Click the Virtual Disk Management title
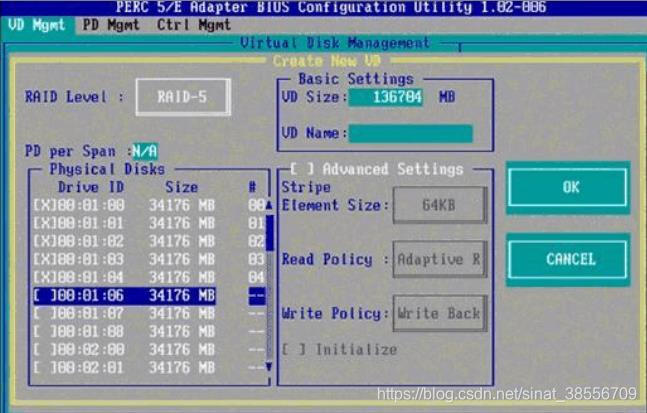Viewport: 647px width, 413px height. (x=335, y=43)
